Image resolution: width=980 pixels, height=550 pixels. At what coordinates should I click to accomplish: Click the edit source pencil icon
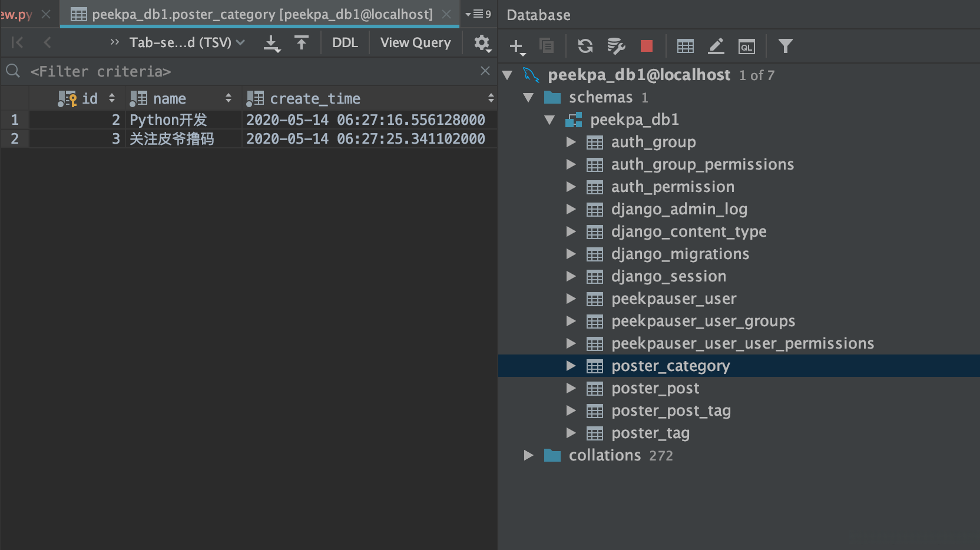click(x=716, y=46)
